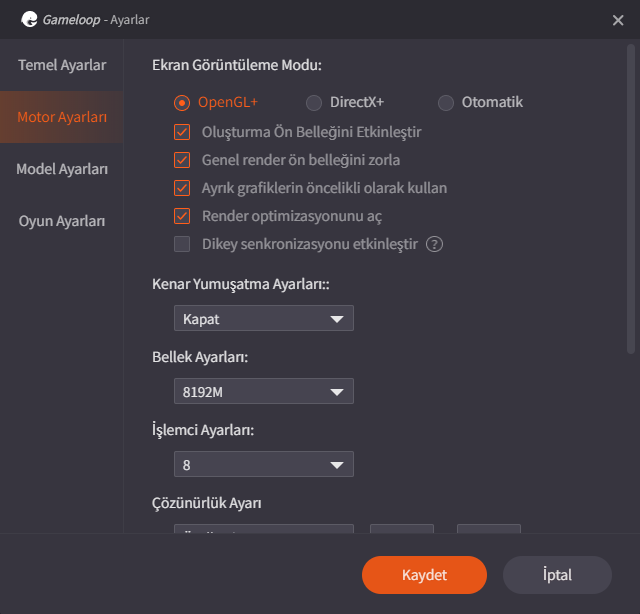Image resolution: width=640 pixels, height=614 pixels.
Task: Uncheck Genel render ön belleğini zorla
Action: tap(182, 160)
